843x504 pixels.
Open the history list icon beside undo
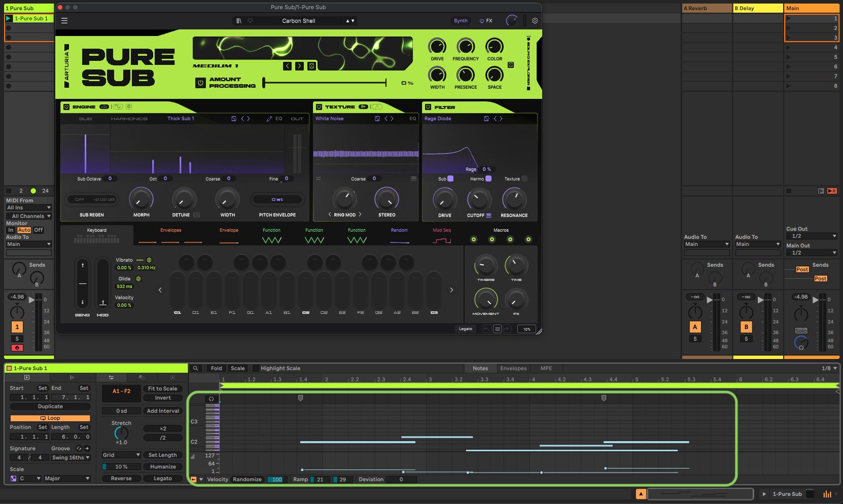coord(497,329)
